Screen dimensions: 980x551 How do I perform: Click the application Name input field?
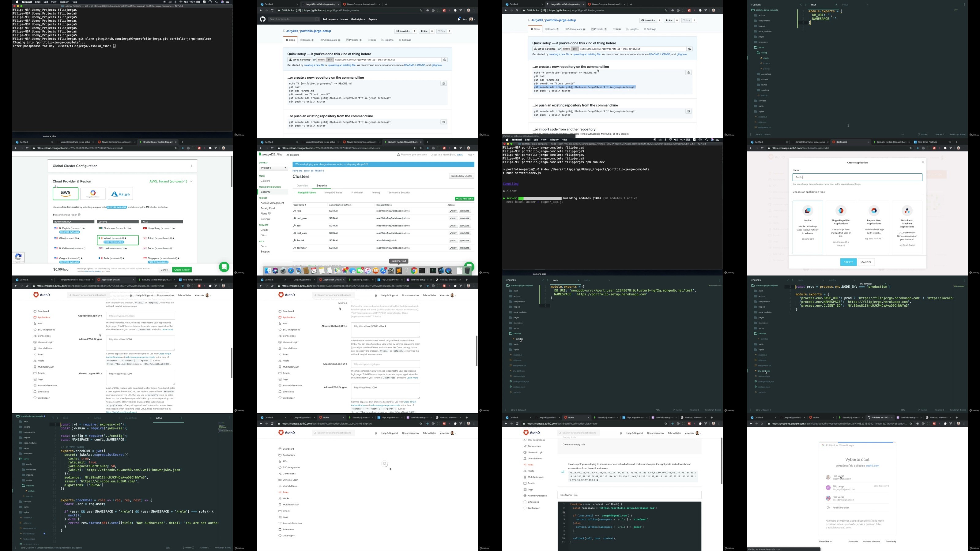pos(857,177)
